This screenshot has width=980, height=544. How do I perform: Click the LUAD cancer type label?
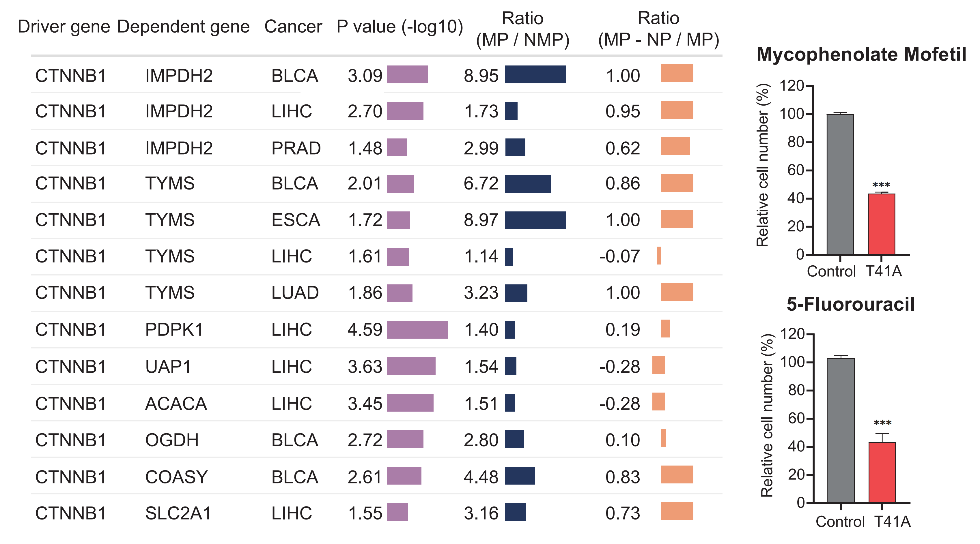tap(295, 293)
